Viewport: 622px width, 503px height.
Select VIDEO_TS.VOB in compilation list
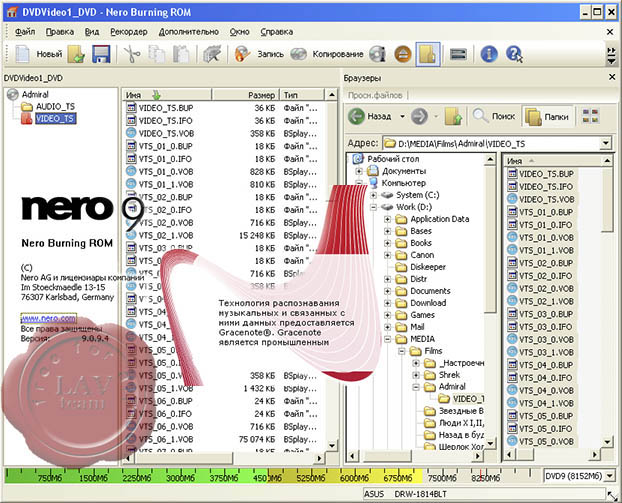(166, 133)
